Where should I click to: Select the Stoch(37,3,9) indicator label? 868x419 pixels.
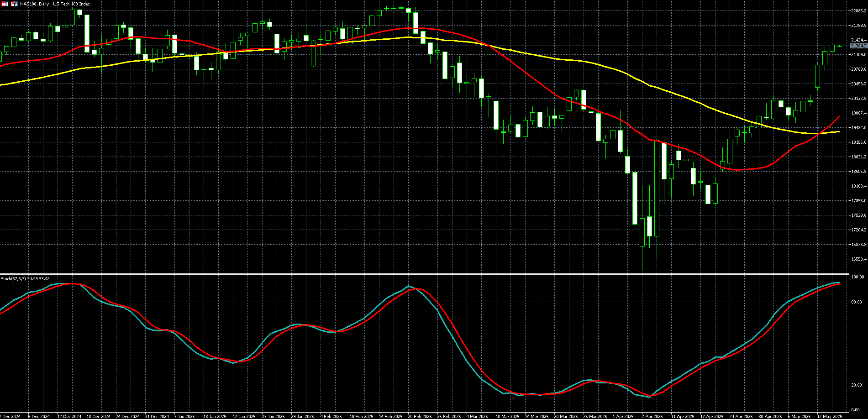25,278
